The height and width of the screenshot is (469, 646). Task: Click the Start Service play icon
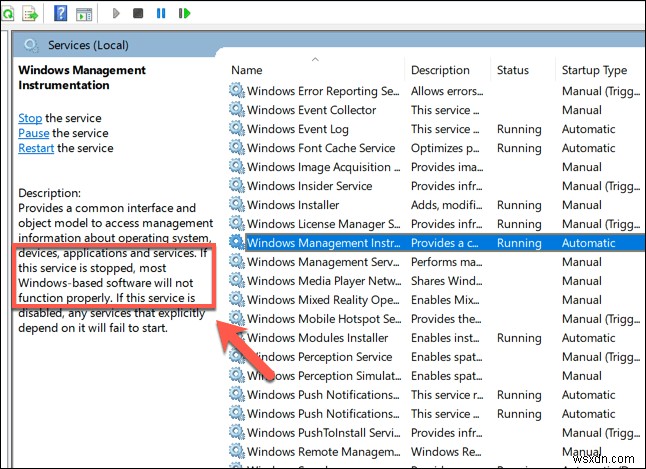point(116,13)
